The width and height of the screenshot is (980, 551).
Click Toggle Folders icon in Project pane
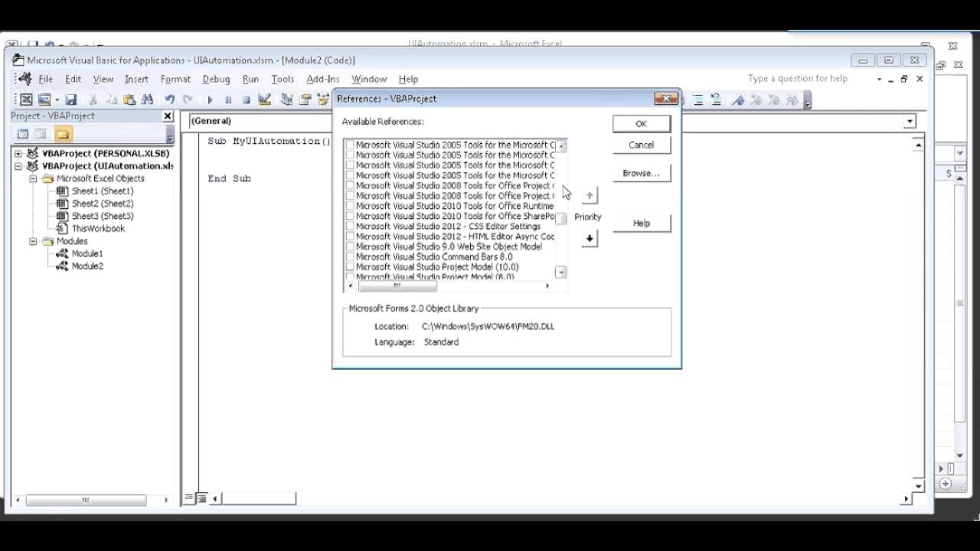point(62,134)
